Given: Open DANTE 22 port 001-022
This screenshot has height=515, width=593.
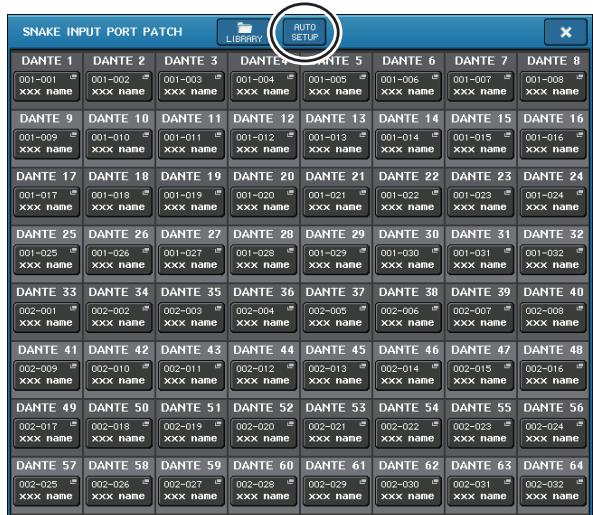Looking at the screenshot, I should [408, 202].
